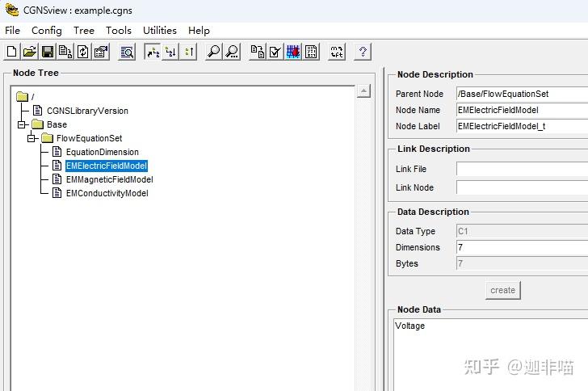Viewport: 588px width, 391px height.
Task: Click the document-to-file toolbar icon after Save
Action: 65,52
